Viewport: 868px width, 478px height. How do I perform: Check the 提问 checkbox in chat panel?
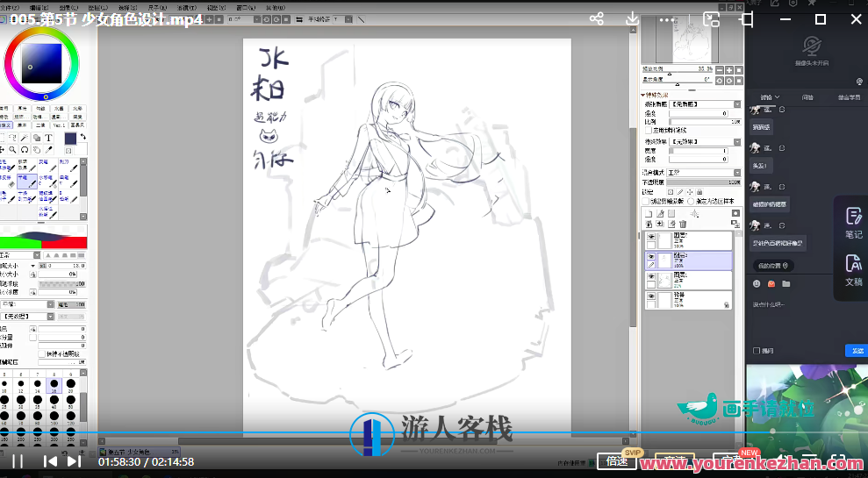pos(756,351)
